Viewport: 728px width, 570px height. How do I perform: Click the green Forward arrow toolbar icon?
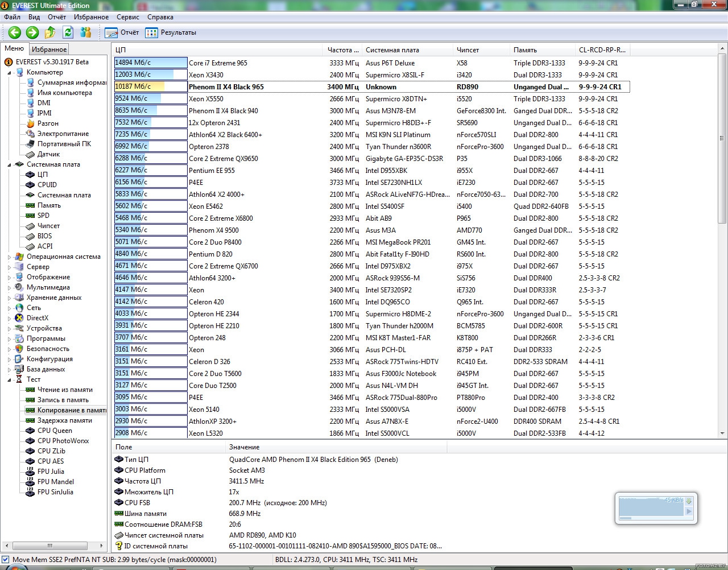pyautogui.click(x=32, y=32)
